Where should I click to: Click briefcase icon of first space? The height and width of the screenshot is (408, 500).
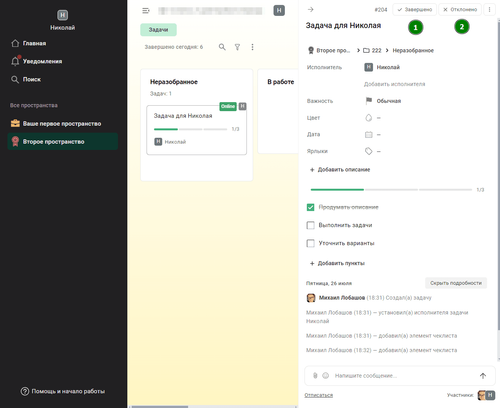tap(15, 124)
